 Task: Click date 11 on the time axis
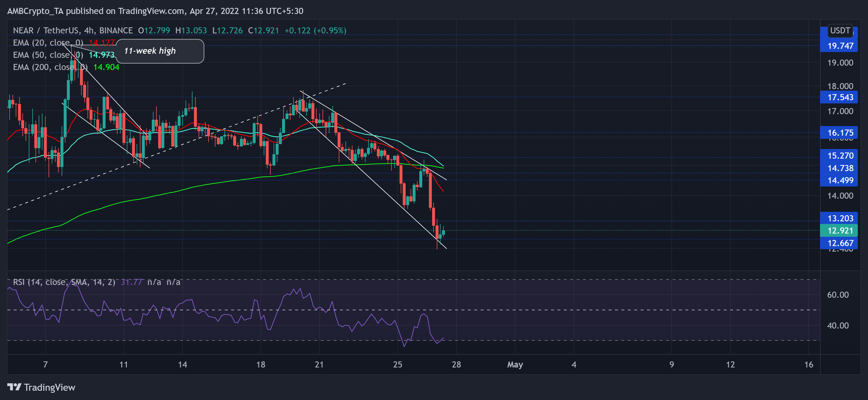pyautogui.click(x=124, y=365)
